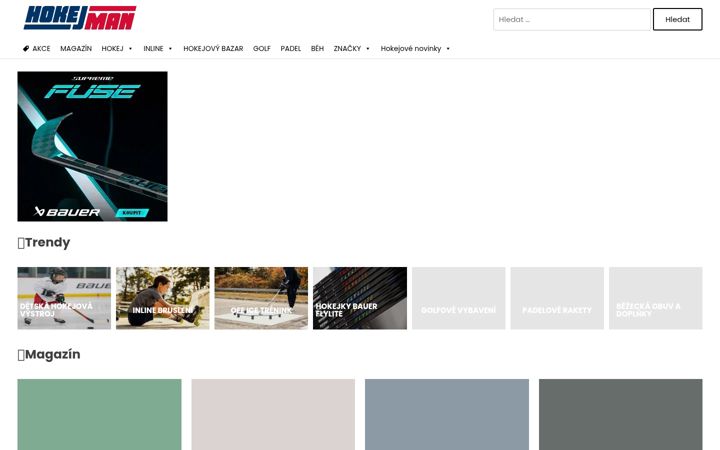Viewport: 720px width, 450px height.
Task: Click the Trendy heading
Action: click(44, 242)
